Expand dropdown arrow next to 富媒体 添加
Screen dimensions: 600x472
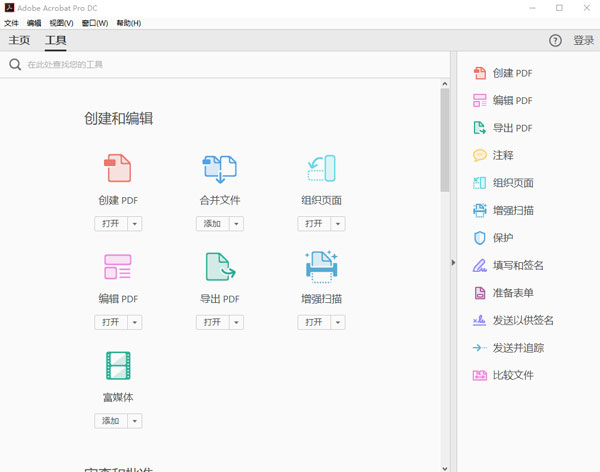(x=135, y=421)
